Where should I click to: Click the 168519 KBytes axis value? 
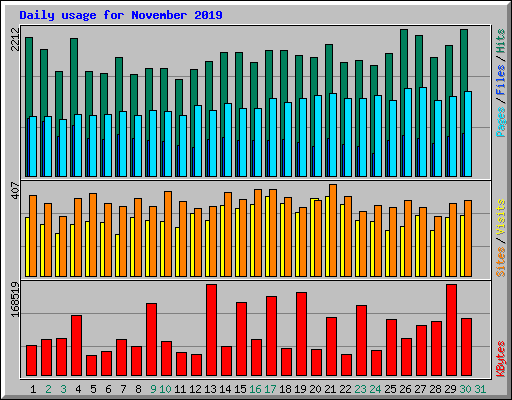[x=16, y=300]
